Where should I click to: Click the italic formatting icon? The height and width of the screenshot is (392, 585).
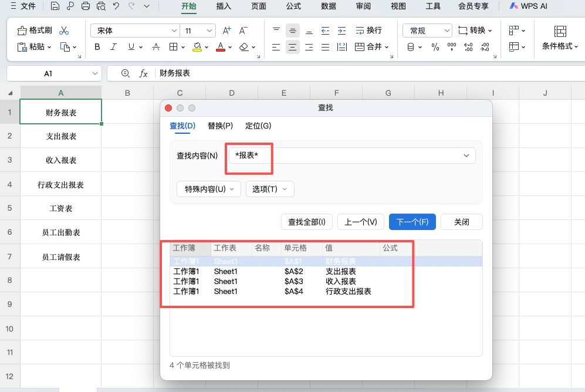tap(113, 47)
